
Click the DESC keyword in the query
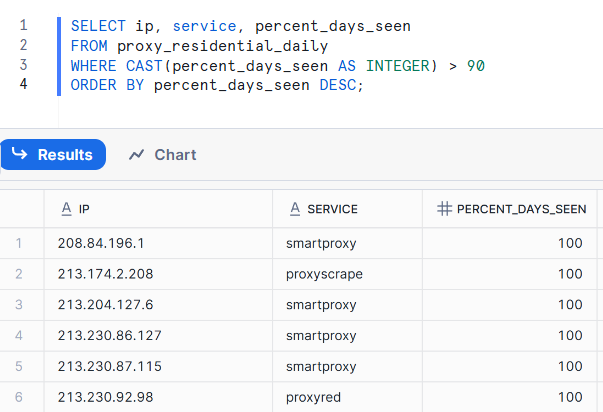[338, 85]
